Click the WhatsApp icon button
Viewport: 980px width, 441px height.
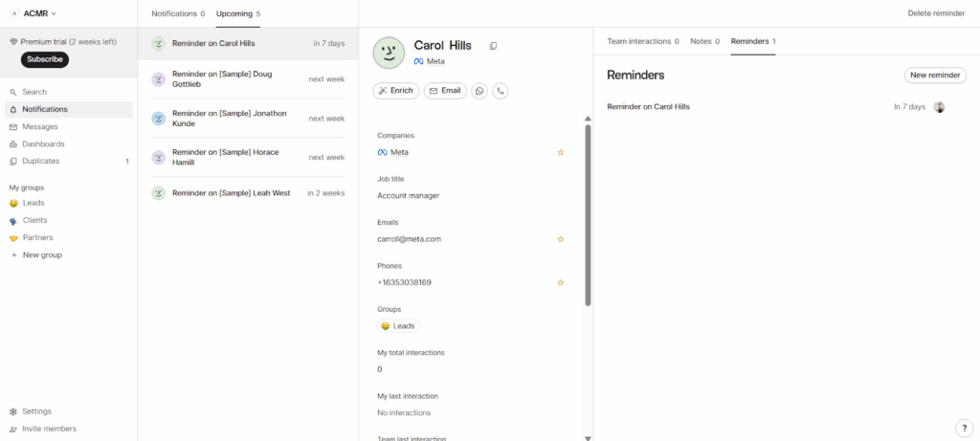pos(479,91)
